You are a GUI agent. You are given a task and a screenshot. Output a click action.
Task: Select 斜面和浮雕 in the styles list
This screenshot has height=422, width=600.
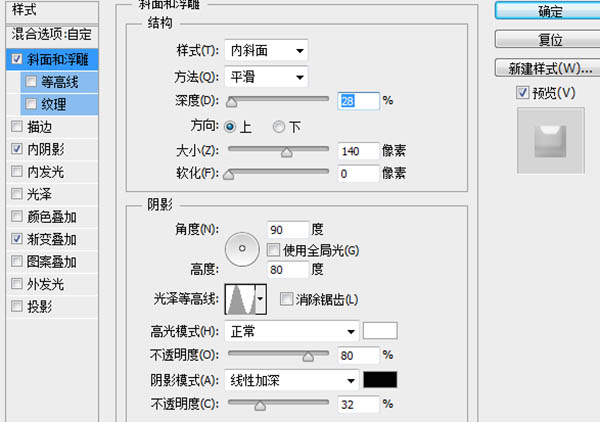pos(57,59)
